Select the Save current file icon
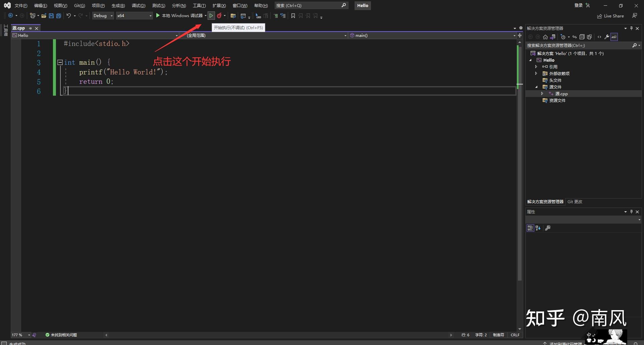 coord(51,16)
